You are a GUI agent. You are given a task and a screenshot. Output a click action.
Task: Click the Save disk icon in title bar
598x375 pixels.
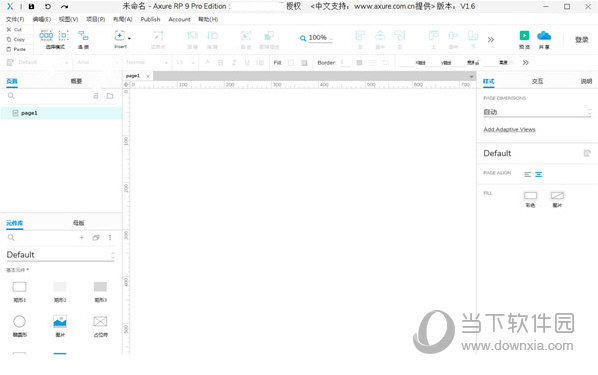point(31,6)
